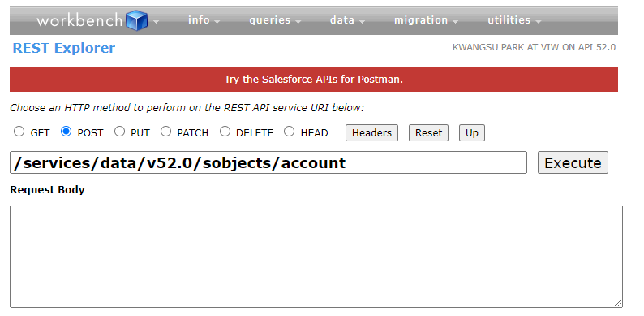Select the POST radio button

click(x=67, y=132)
